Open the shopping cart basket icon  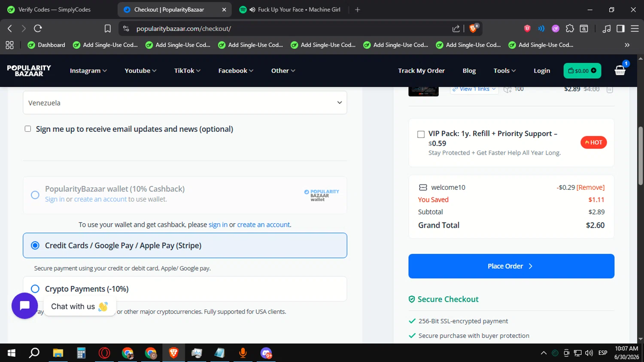click(620, 70)
